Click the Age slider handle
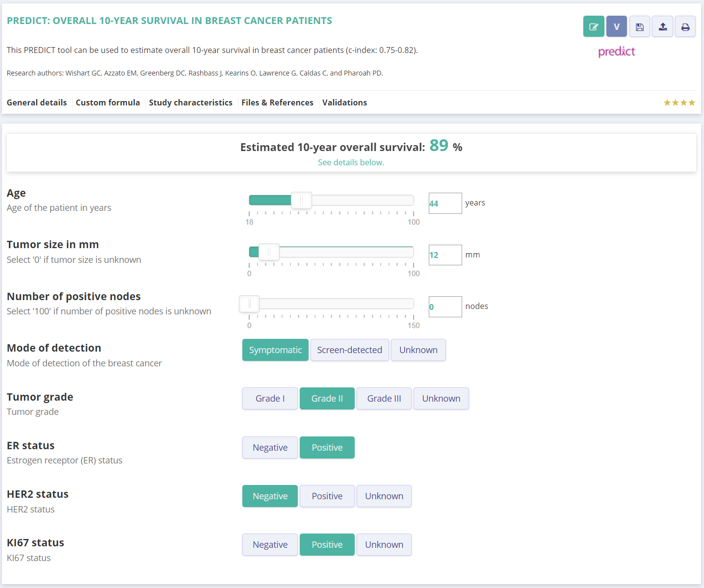This screenshot has width=704, height=588. click(301, 200)
